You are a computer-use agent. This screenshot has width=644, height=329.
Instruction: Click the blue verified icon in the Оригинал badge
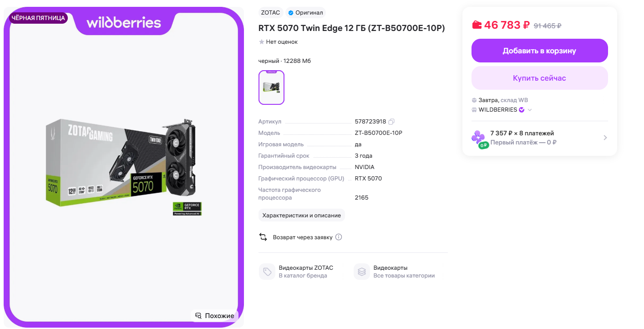[291, 13]
